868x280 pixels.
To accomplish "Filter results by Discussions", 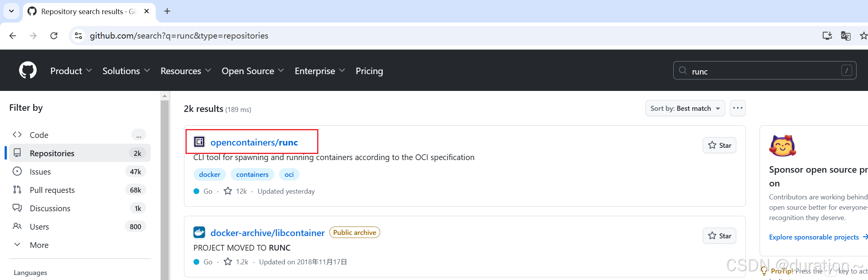I will tap(80, 208).
